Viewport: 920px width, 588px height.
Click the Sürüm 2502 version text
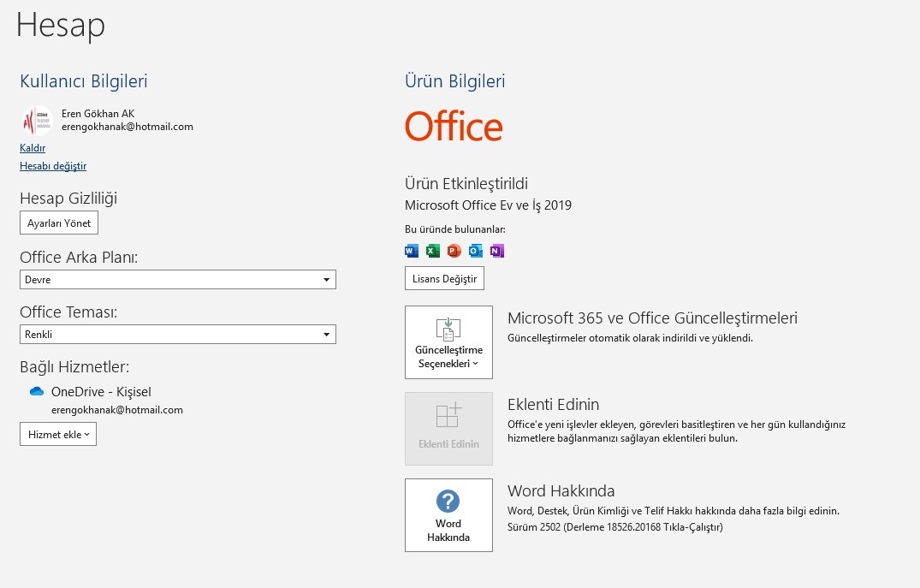614,527
